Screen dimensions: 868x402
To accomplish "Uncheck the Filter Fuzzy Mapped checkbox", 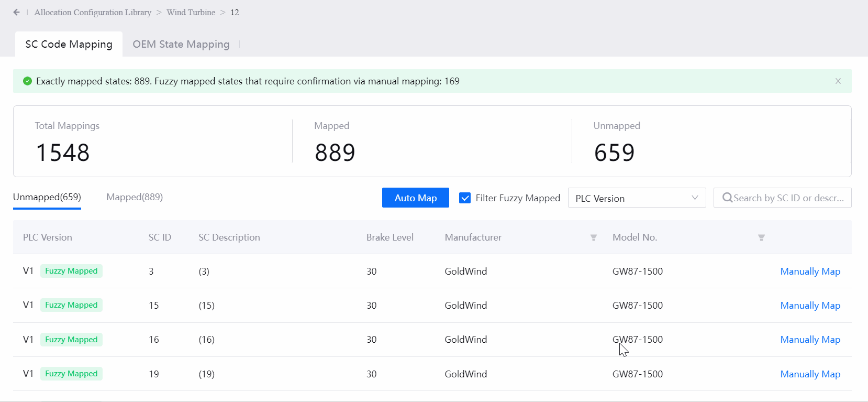I will point(464,198).
